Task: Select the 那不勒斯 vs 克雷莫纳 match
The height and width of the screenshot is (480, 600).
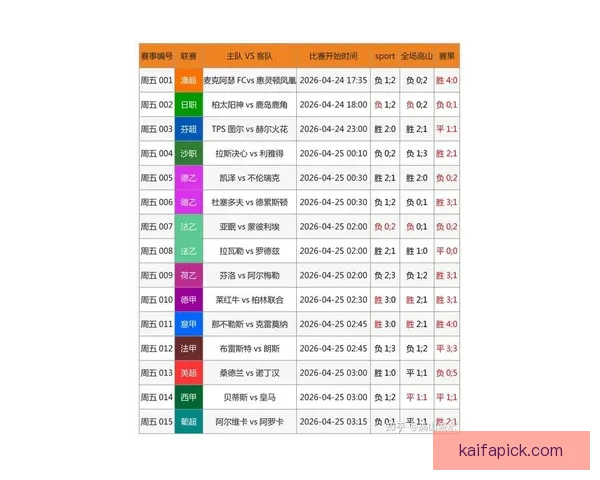Action: pyautogui.click(x=249, y=324)
